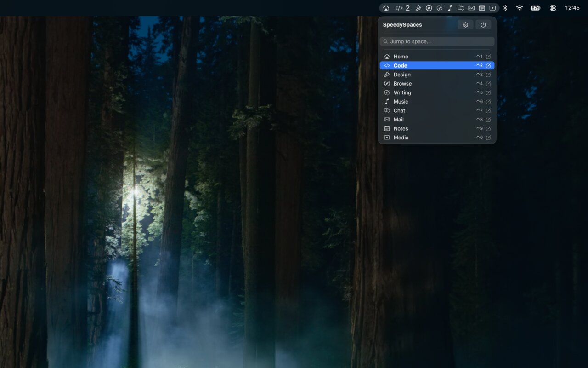Click the Home space icon in menu bar
This screenshot has width=588, height=368.
[386, 8]
